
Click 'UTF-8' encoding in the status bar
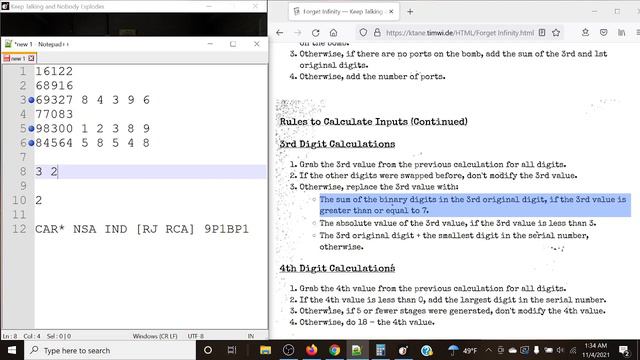click(x=196, y=336)
